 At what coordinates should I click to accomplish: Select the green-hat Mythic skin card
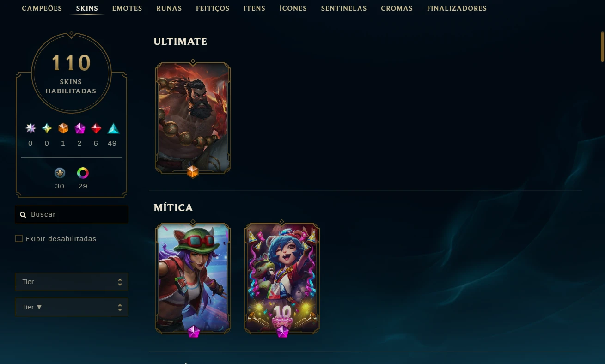click(x=193, y=279)
